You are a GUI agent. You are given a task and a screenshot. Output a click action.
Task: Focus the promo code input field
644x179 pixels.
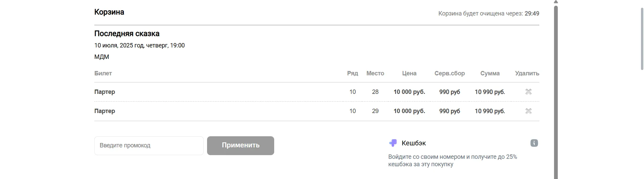149,146
